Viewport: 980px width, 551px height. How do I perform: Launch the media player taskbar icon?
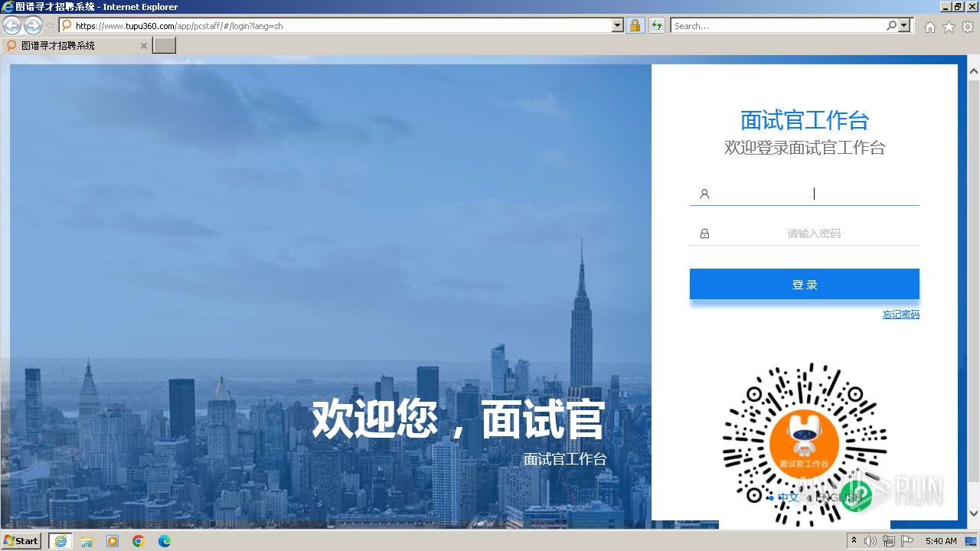[113, 541]
